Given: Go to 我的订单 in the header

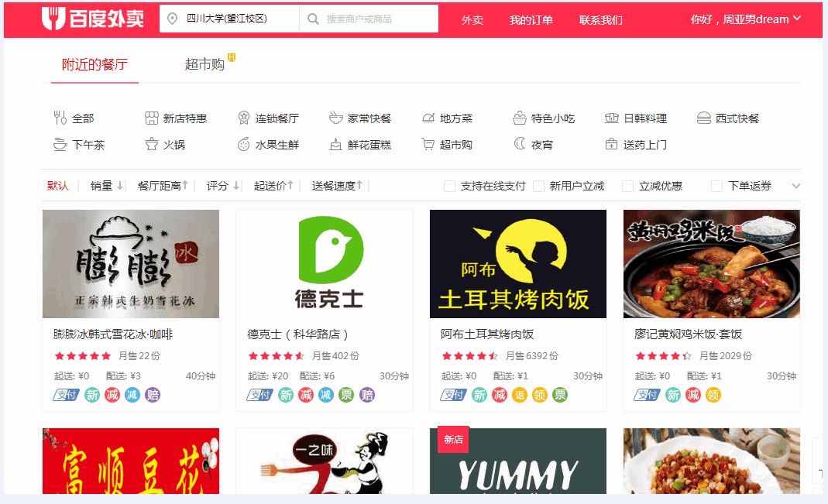Looking at the screenshot, I should pyautogui.click(x=531, y=20).
